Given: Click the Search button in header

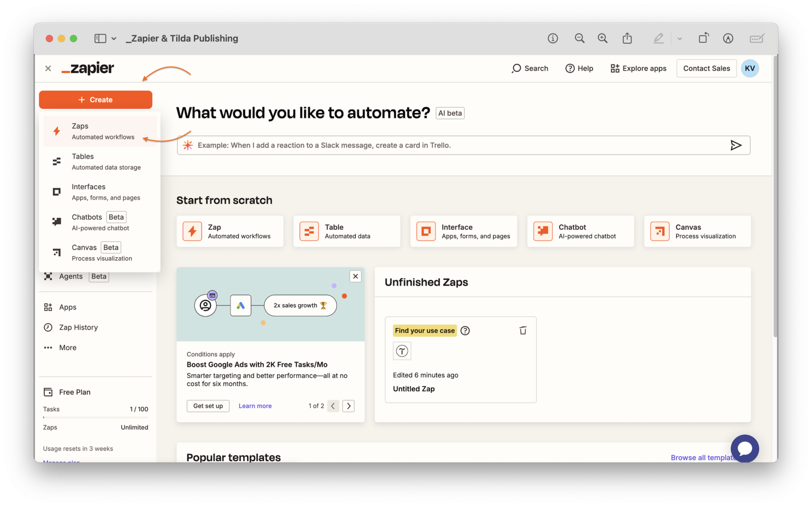Looking at the screenshot, I should 530,69.
